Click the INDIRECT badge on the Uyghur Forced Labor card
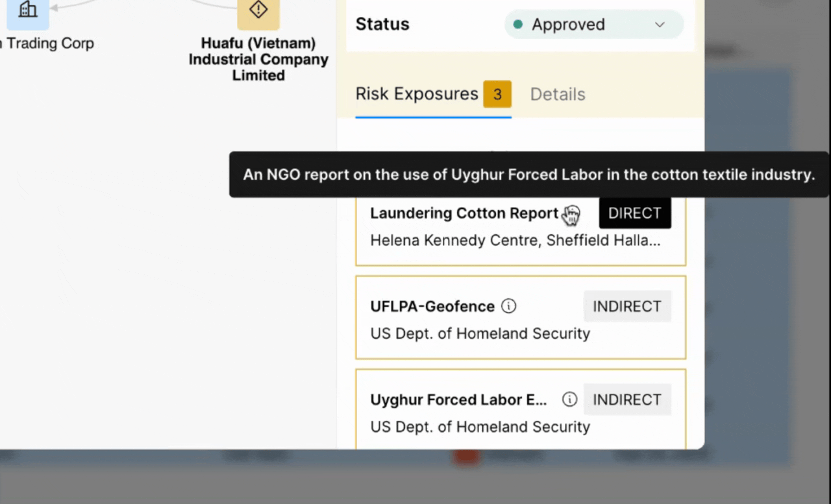Image resolution: width=831 pixels, height=504 pixels. [x=626, y=400]
